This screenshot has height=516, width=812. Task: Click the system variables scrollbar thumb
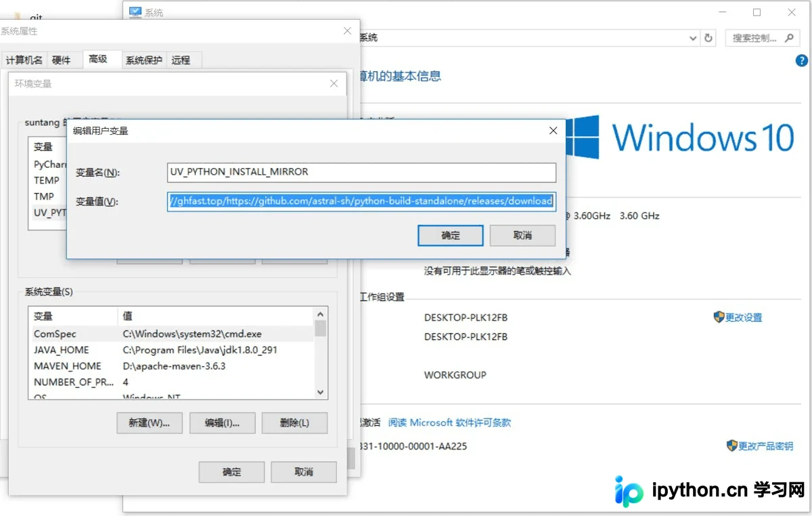point(321,328)
